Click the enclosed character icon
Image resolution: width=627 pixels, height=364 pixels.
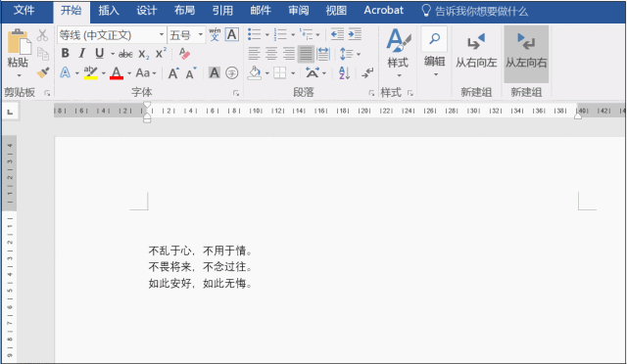[x=232, y=72]
